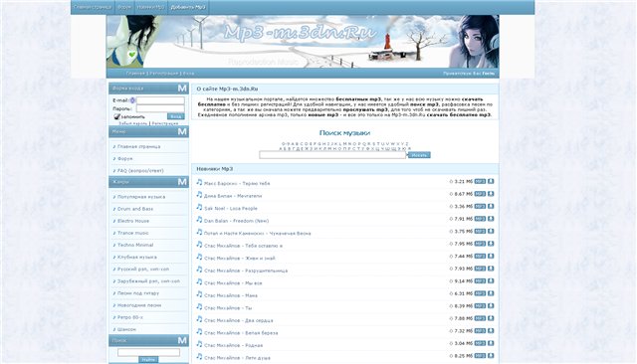Viewport: 637px width, 364px height.
Task: Download Стас Михайлов - Мама
Action: pyautogui.click(x=491, y=293)
